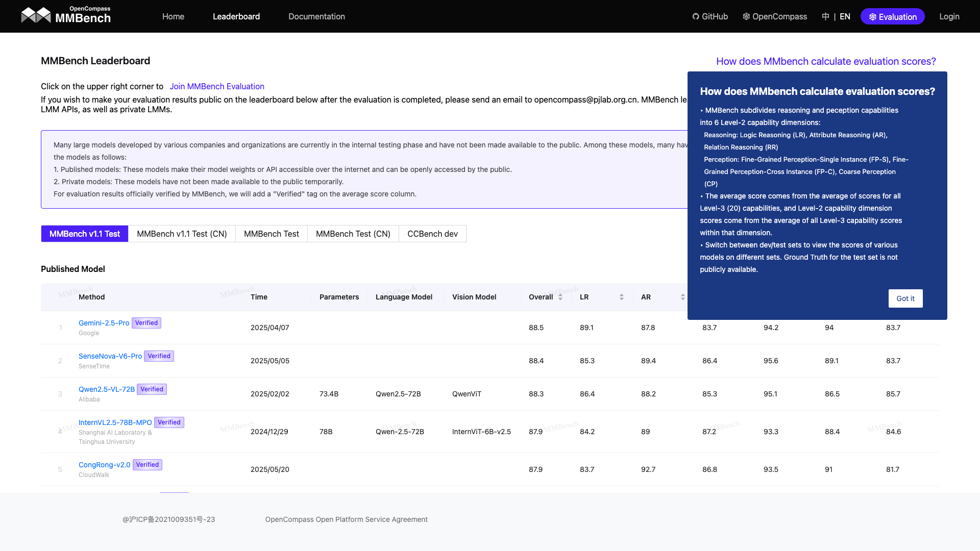Select the 78B parameters cell
The width and height of the screenshot is (980, 551).
pyautogui.click(x=326, y=432)
